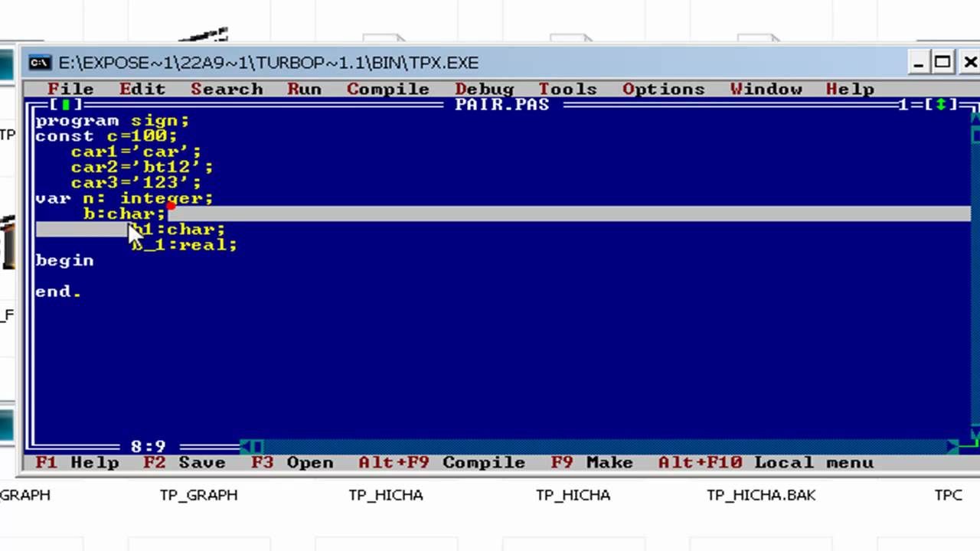Open the Run menu
The image size is (980, 551).
pos(304,89)
